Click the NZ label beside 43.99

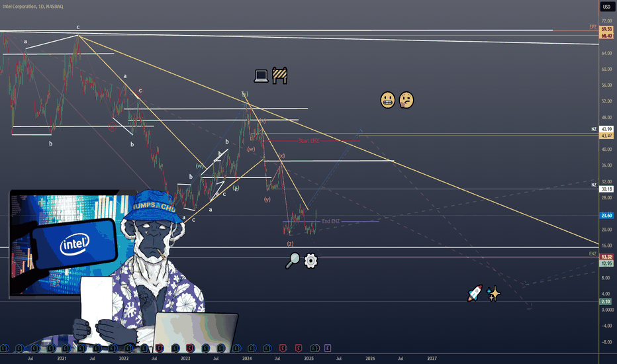(594, 129)
